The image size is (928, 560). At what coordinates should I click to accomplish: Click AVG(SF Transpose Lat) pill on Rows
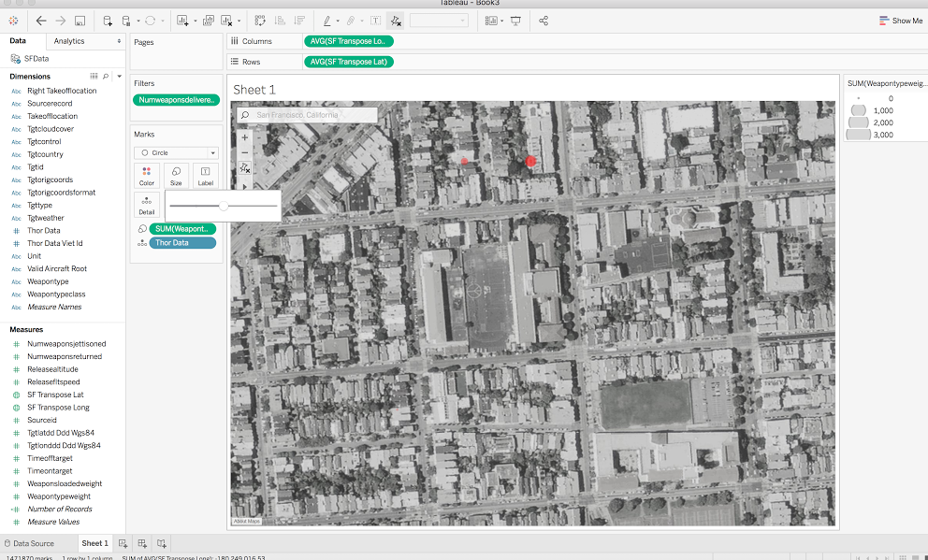coord(349,62)
